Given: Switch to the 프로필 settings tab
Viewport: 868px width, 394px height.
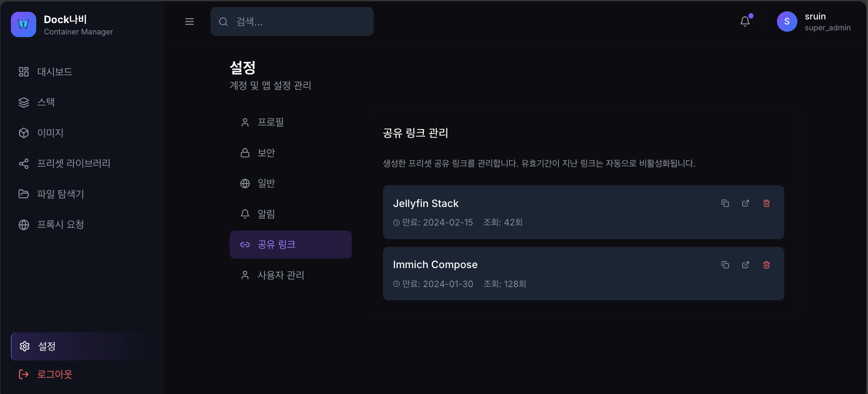Looking at the screenshot, I should pos(270,122).
